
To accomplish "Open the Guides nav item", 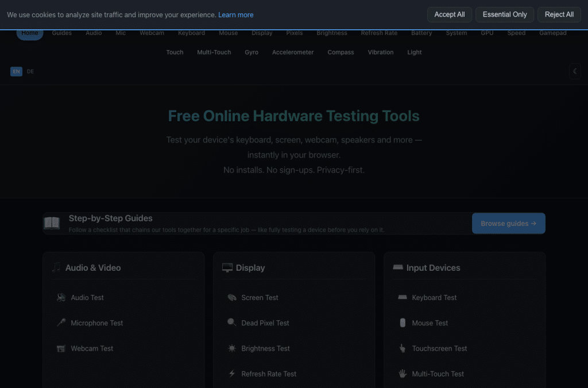I will point(62,33).
